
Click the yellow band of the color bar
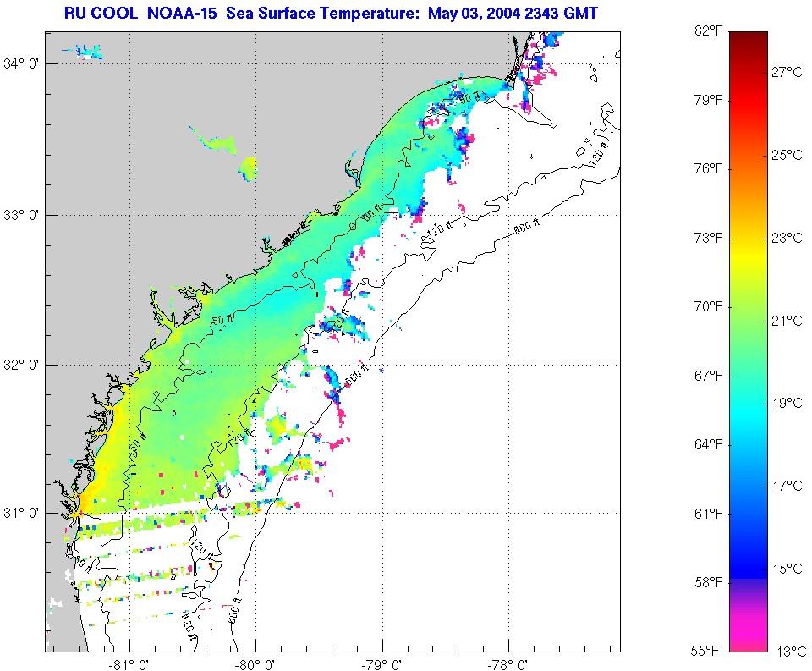click(x=749, y=254)
